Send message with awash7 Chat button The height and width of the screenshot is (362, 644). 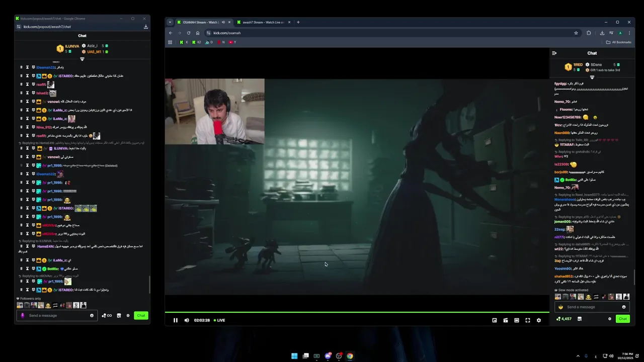click(x=141, y=316)
